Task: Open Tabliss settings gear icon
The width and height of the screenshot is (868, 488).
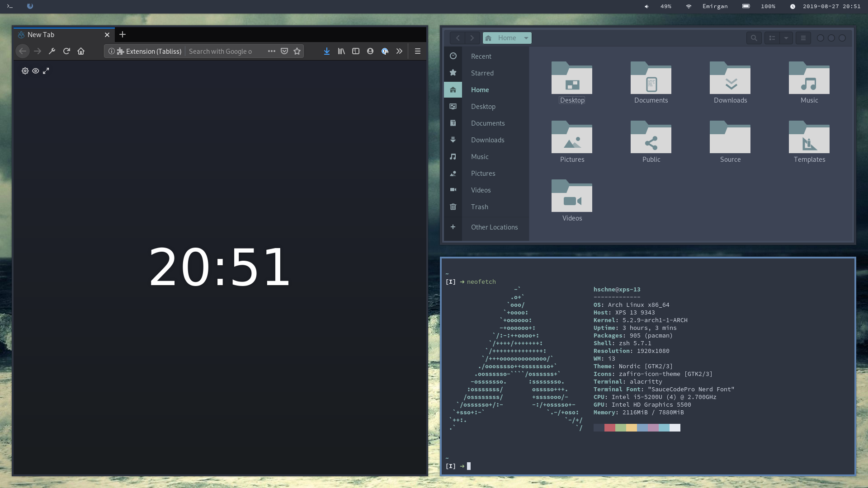Action: click(x=25, y=71)
